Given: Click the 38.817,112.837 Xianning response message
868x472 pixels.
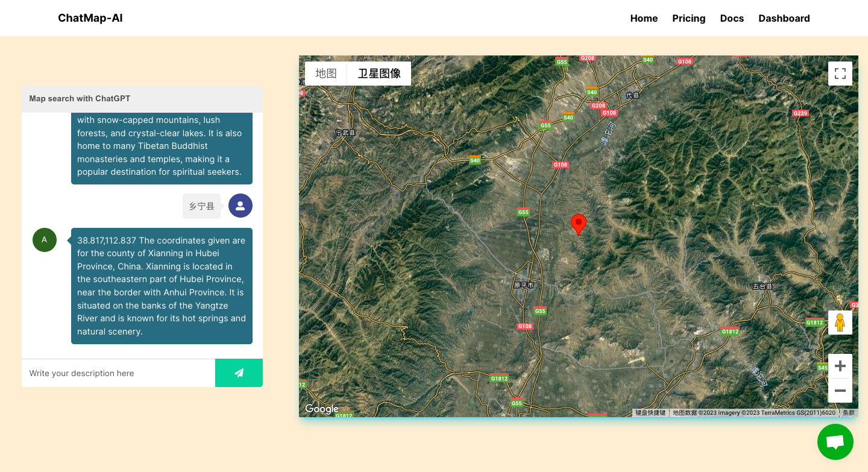Looking at the screenshot, I should [162, 286].
